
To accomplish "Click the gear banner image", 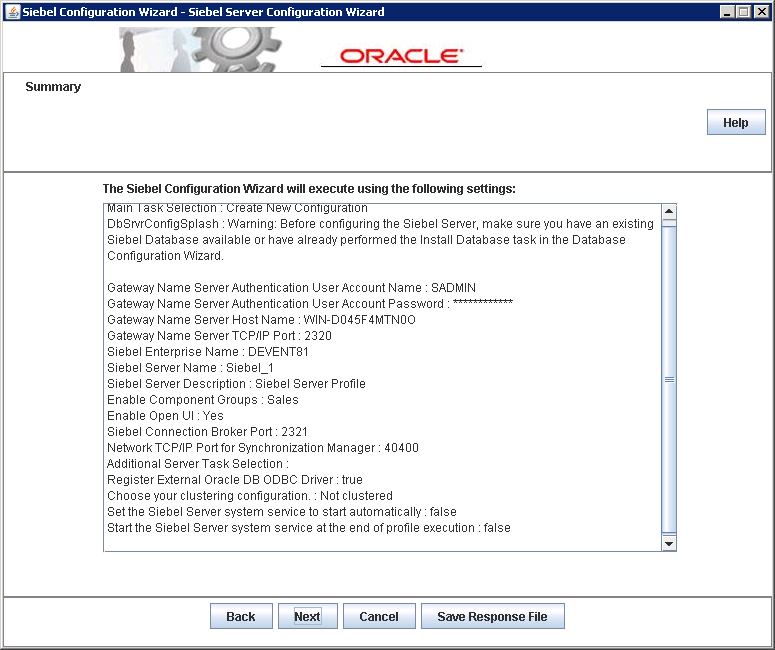I will [200, 49].
